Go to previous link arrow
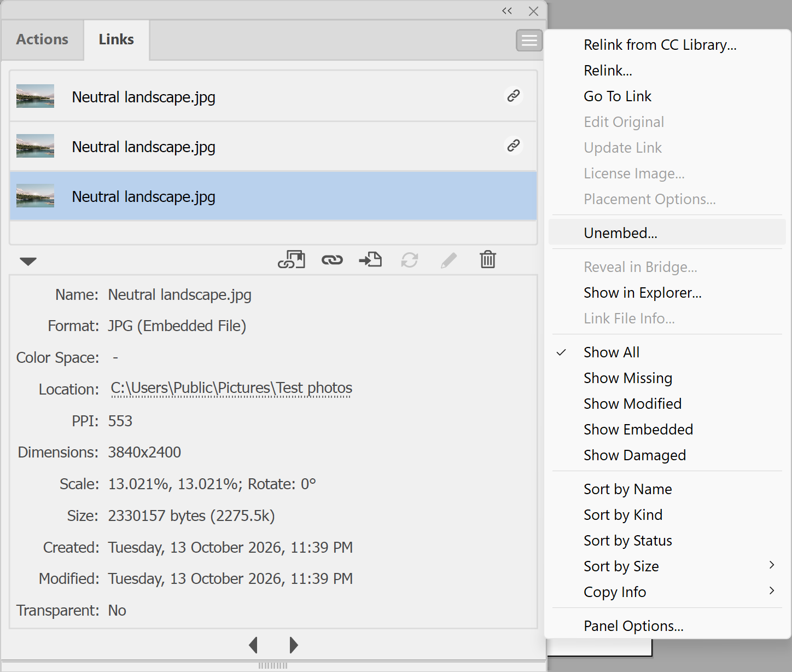The height and width of the screenshot is (672, 792). (253, 645)
